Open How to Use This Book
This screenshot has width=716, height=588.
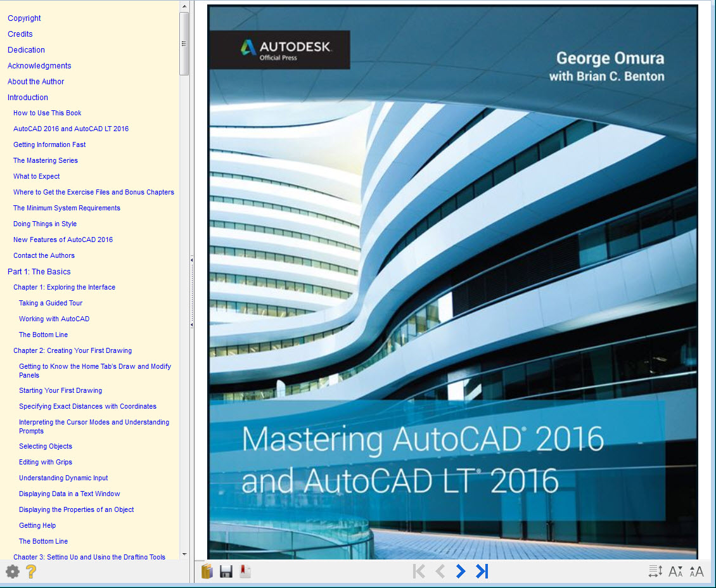point(47,113)
